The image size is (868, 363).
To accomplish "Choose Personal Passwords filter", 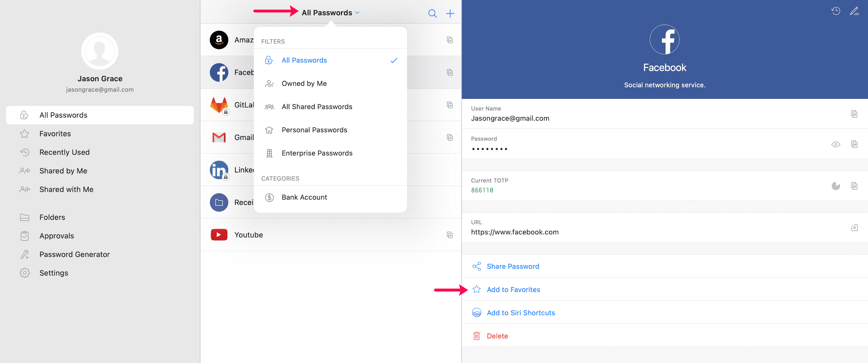I will point(330,130).
